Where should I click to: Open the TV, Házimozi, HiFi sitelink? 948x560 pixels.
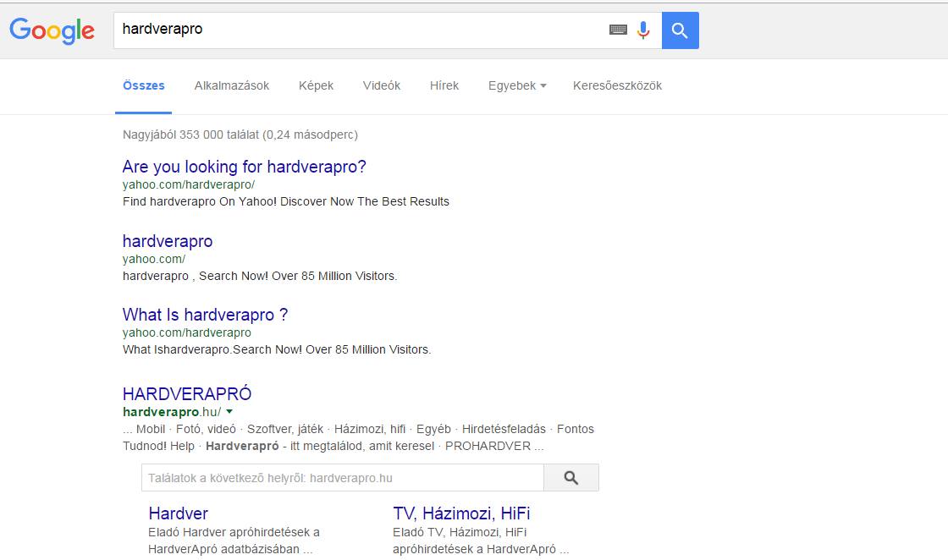461,513
